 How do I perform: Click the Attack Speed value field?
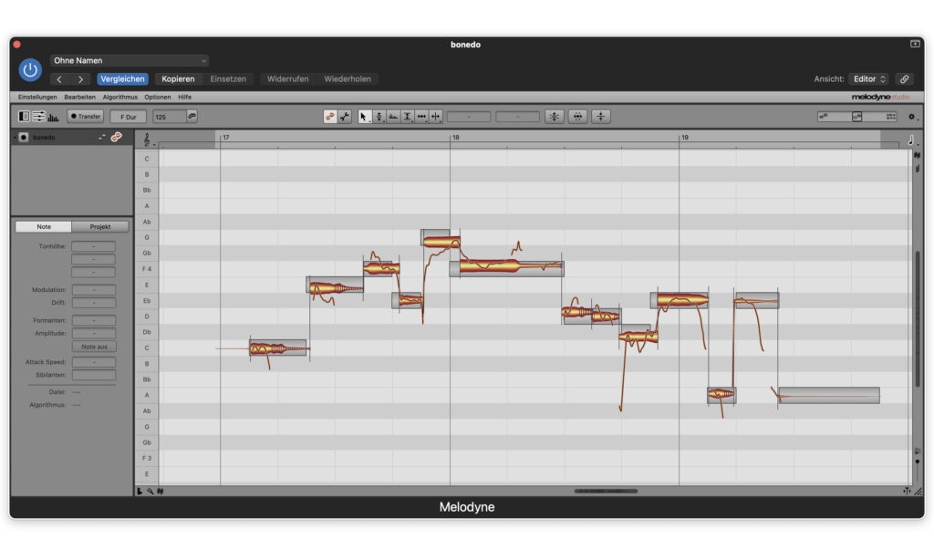pyautogui.click(x=94, y=361)
